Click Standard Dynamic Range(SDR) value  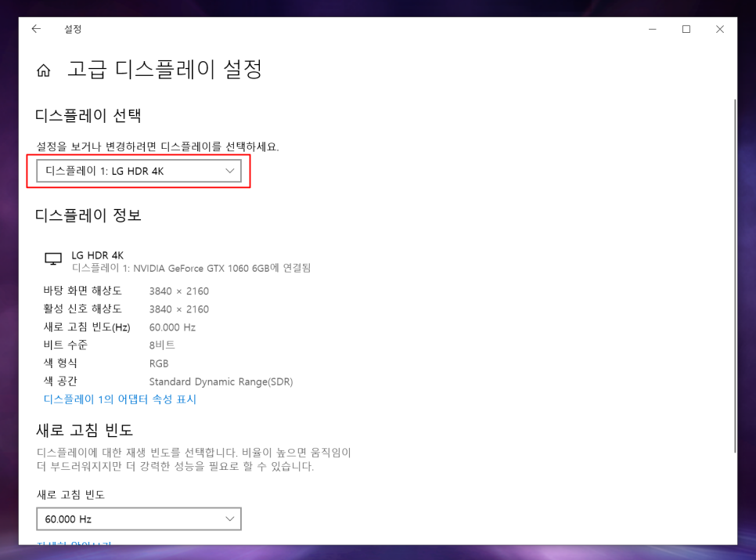click(221, 381)
